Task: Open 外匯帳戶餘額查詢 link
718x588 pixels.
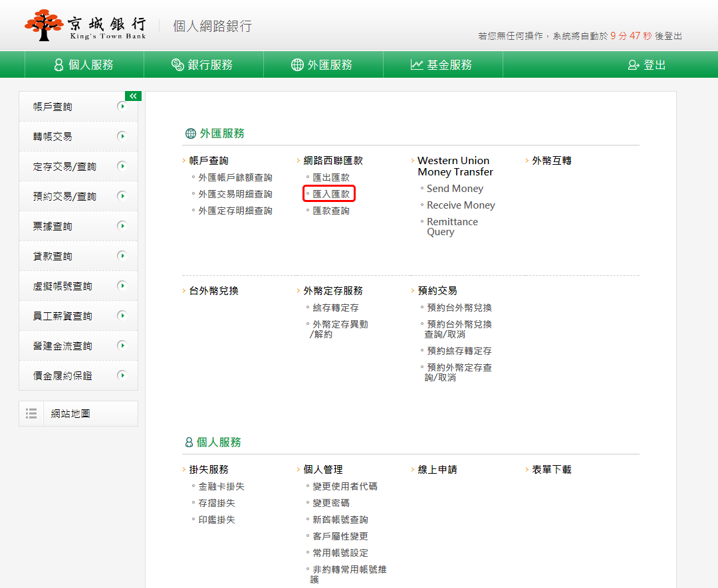Action: pyautogui.click(x=235, y=177)
